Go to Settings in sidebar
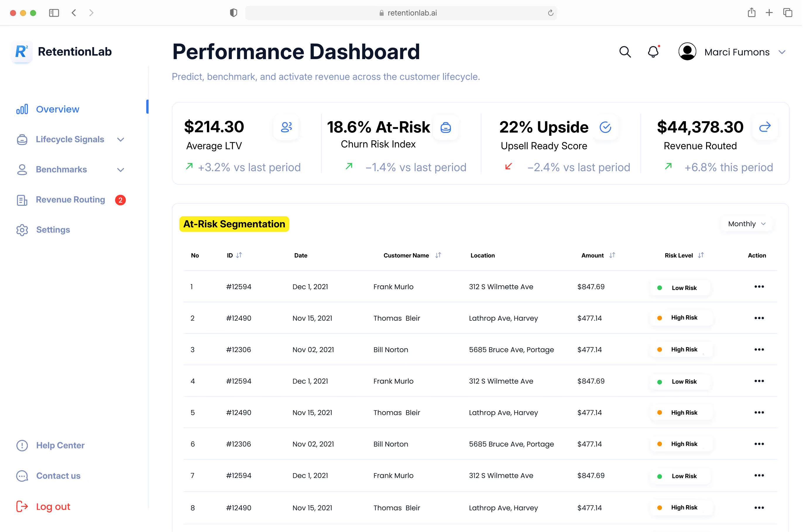This screenshot has height=532, width=803. click(53, 230)
